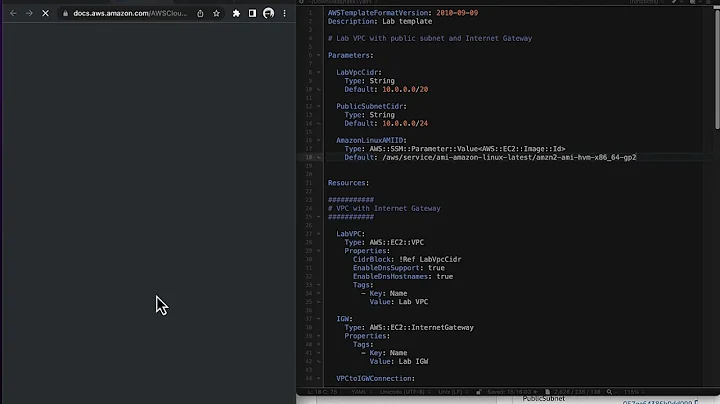Click the AWS::SSM::Parameter Type line

point(455,149)
